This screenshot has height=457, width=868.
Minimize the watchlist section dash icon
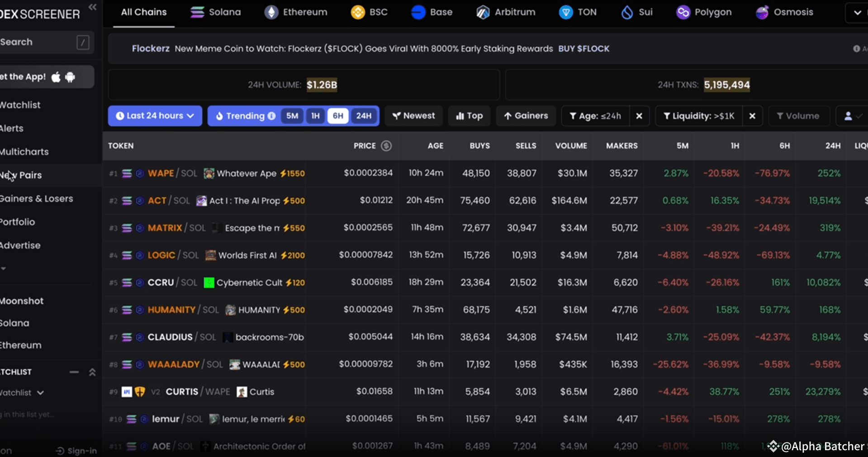click(x=74, y=372)
